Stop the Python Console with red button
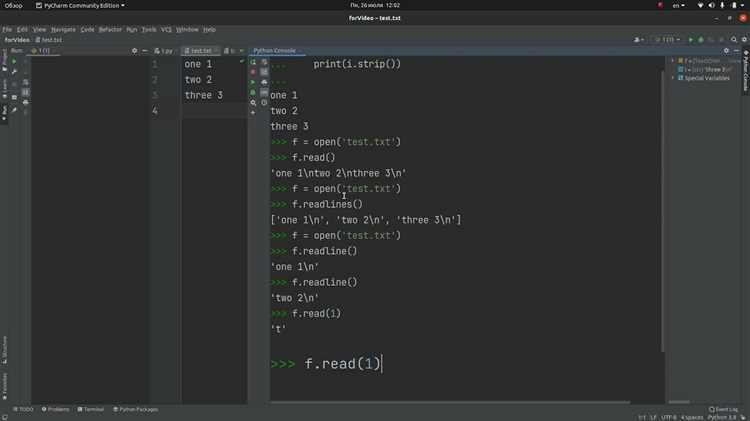The width and height of the screenshot is (750, 421). (x=253, y=72)
